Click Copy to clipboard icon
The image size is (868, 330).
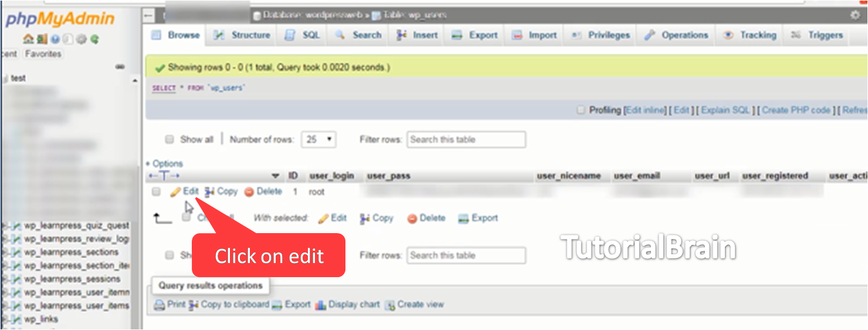click(194, 305)
